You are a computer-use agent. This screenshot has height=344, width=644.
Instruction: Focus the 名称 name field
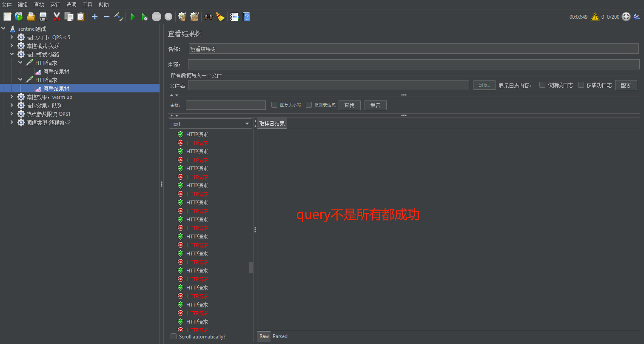pyautogui.click(x=413, y=49)
